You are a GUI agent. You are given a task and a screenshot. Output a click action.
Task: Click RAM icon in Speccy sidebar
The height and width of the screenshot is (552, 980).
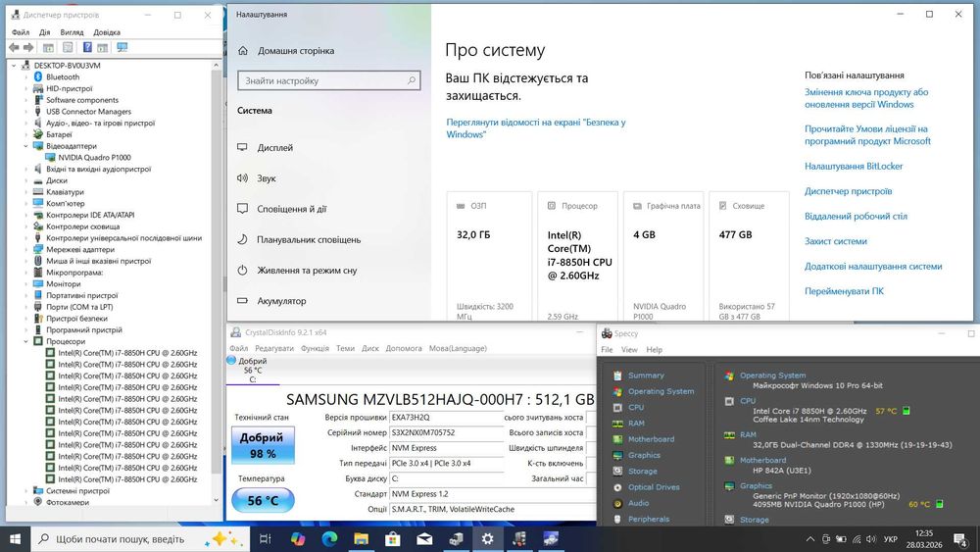tap(617, 424)
